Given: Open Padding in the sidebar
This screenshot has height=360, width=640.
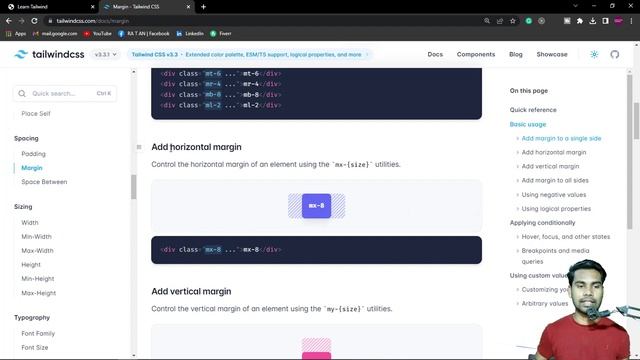Looking at the screenshot, I should point(33,154).
